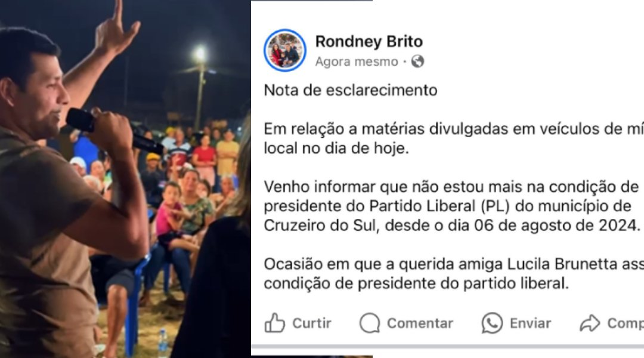Click the Curtir button label
The image size is (644, 358).
click(x=312, y=323)
